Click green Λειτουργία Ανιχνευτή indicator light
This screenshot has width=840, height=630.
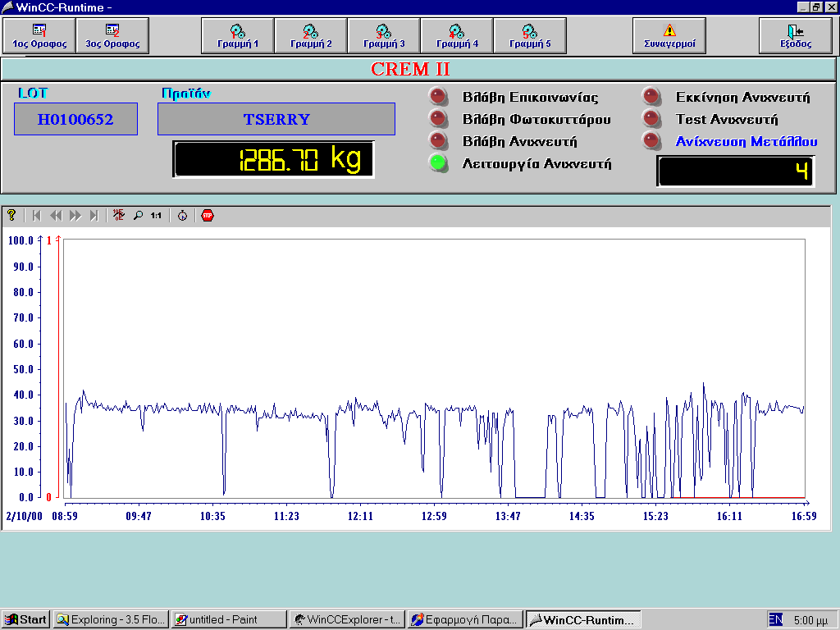tap(439, 162)
